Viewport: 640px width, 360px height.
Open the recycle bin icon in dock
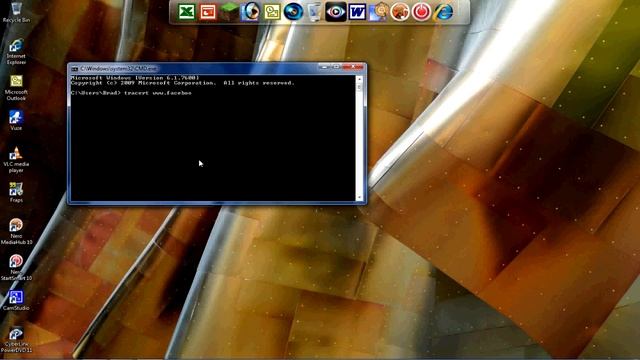(x=314, y=11)
